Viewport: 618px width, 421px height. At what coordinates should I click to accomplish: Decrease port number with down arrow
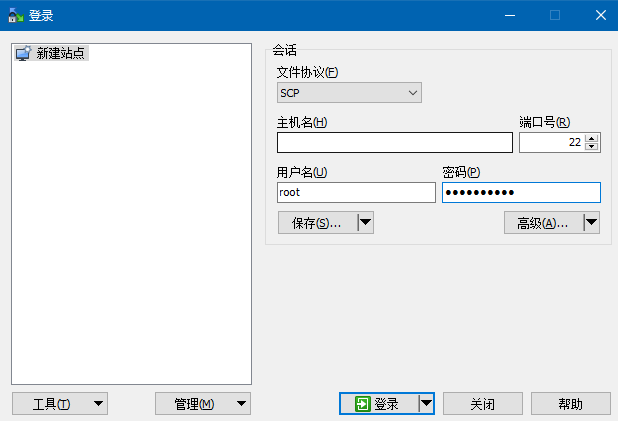pos(592,147)
